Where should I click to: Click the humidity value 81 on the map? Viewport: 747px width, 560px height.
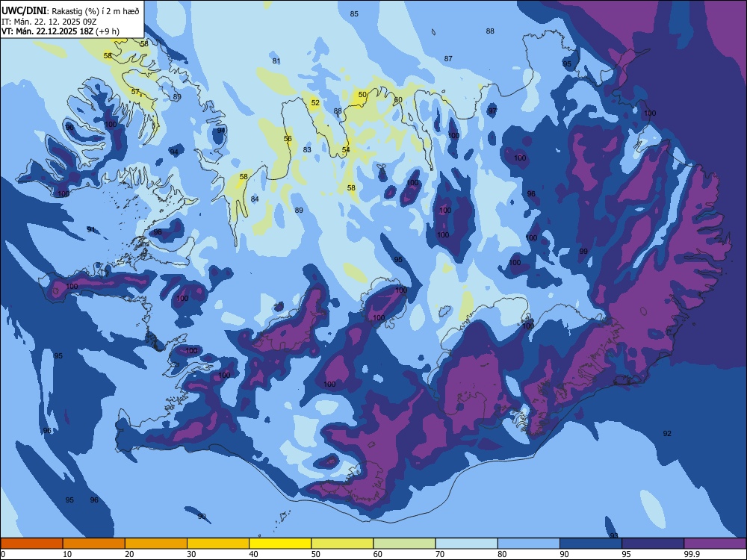coord(276,61)
